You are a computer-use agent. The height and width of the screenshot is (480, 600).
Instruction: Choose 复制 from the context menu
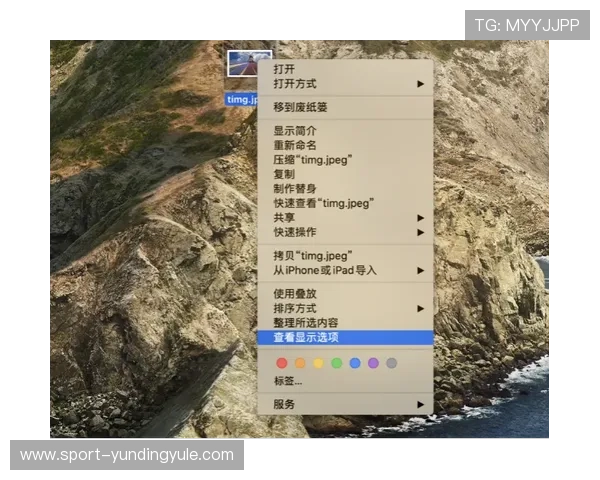(x=345, y=174)
